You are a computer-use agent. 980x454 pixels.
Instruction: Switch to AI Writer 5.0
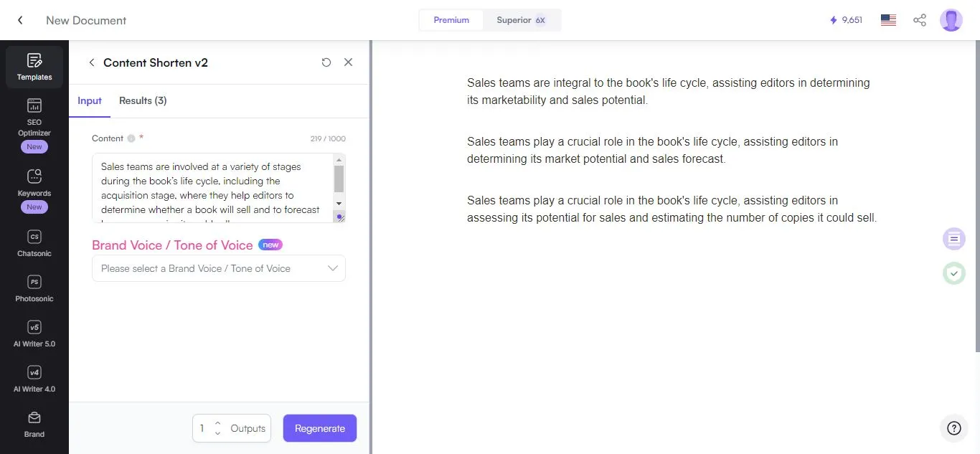click(x=34, y=334)
